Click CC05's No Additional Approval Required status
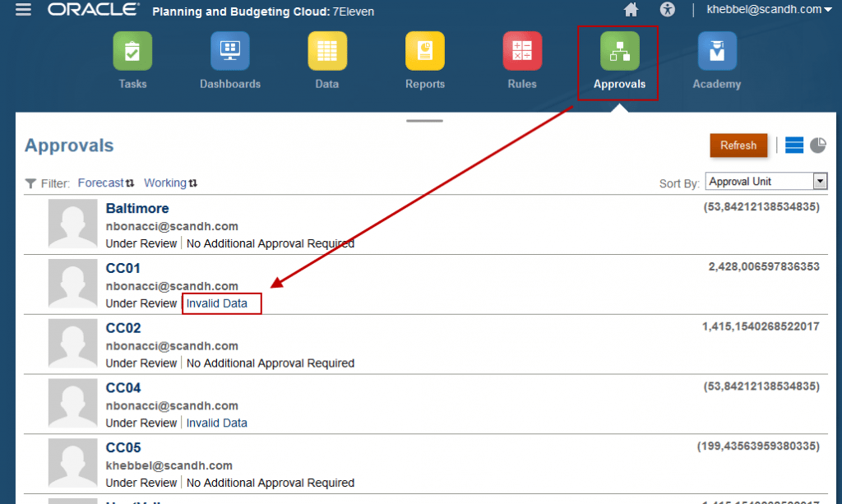Viewport: 842px width, 504px height. click(270, 483)
